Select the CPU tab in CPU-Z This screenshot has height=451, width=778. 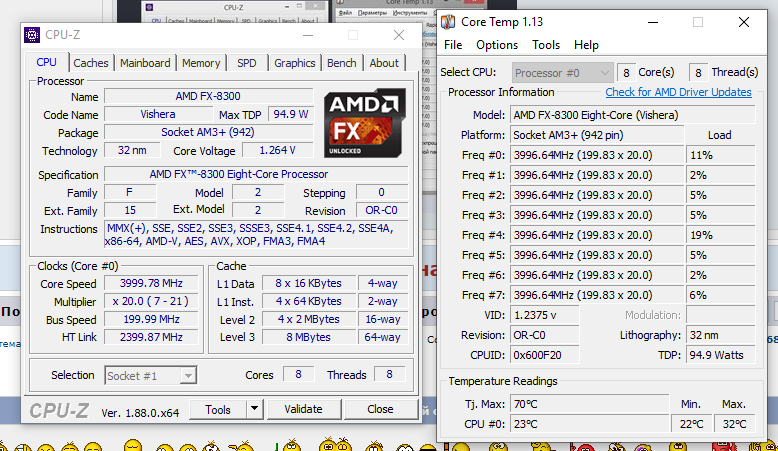click(46, 62)
